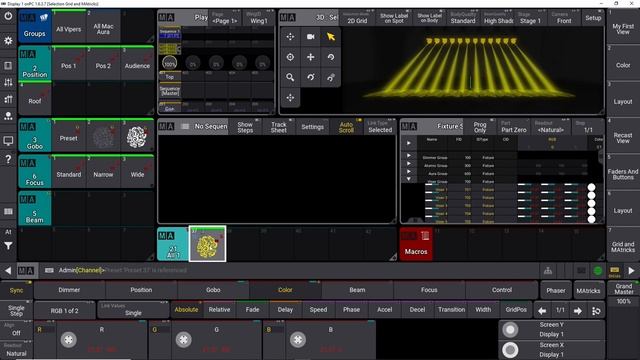Viewport: 640px width, 360px height.
Task: Open the faders sliders icon in sidebar
Action: point(8,82)
